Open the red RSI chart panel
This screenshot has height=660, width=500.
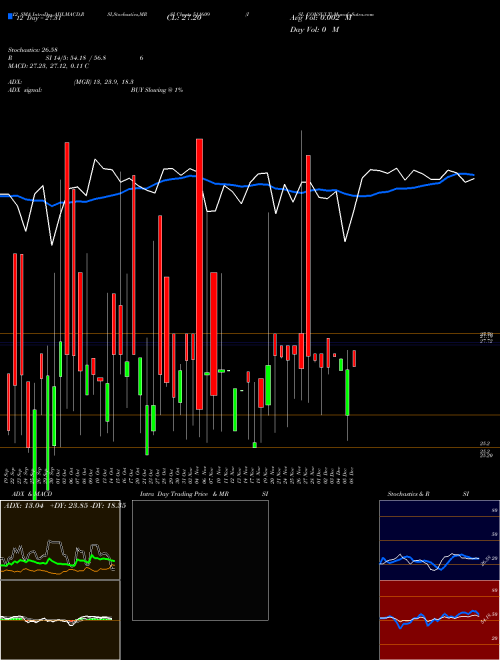[439, 620]
